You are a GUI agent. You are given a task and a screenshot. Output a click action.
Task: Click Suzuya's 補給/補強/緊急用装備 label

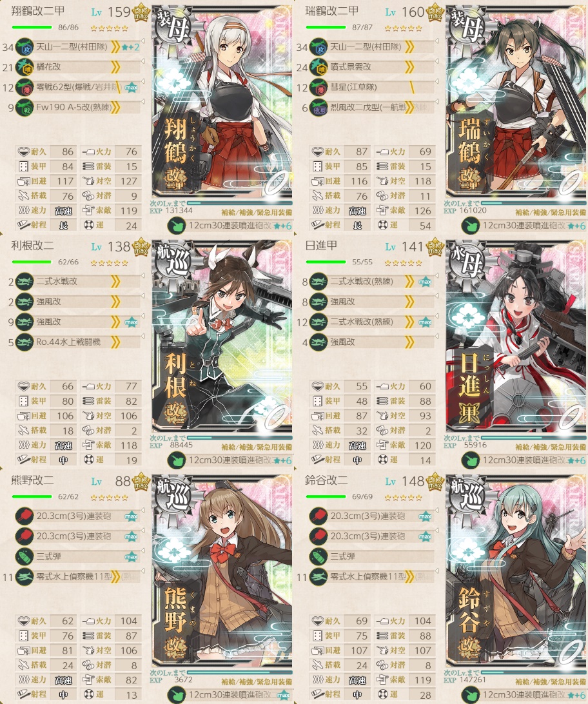(x=551, y=681)
